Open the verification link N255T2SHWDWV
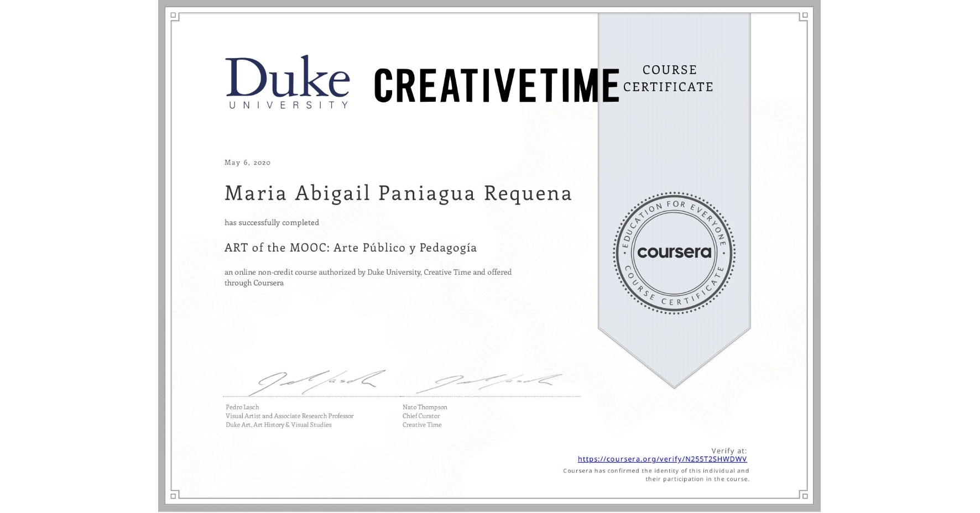This screenshot has height=513, width=980. tap(661, 459)
